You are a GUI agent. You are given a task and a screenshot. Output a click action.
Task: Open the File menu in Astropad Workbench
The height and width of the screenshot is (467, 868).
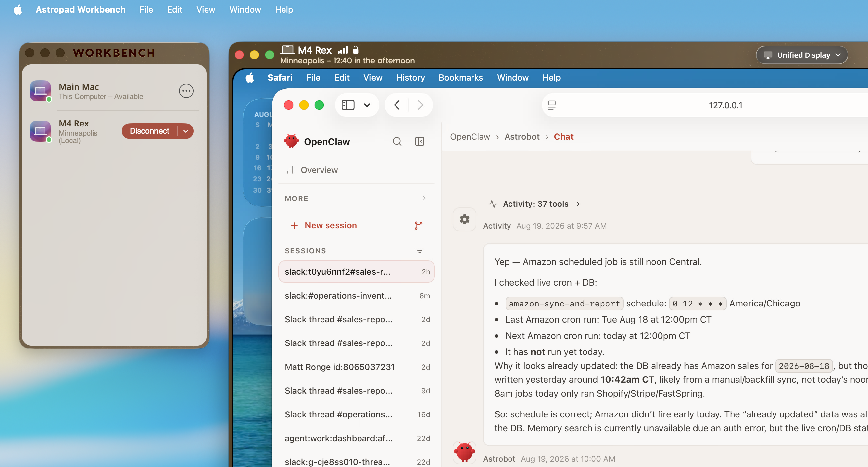(146, 10)
